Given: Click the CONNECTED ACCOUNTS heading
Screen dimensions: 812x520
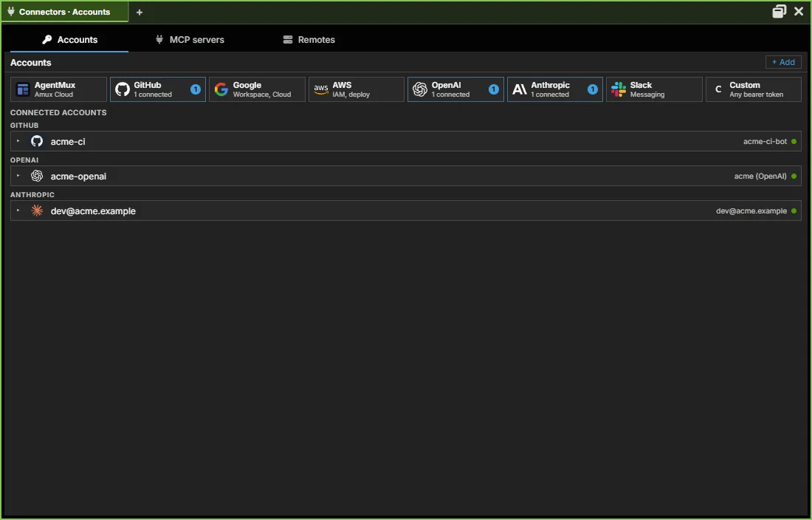Looking at the screenshot, I should pyautogui.click(x=58, y=112).
